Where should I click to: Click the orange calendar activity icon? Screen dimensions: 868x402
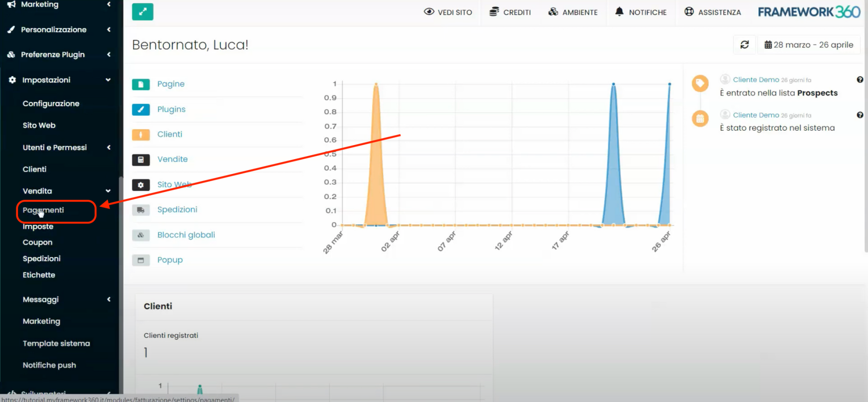click(700, 119)
